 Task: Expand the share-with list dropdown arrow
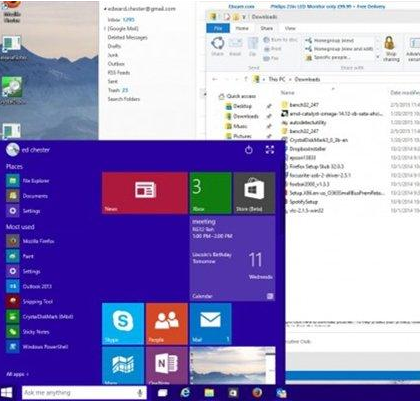click(x=378, y=57)
